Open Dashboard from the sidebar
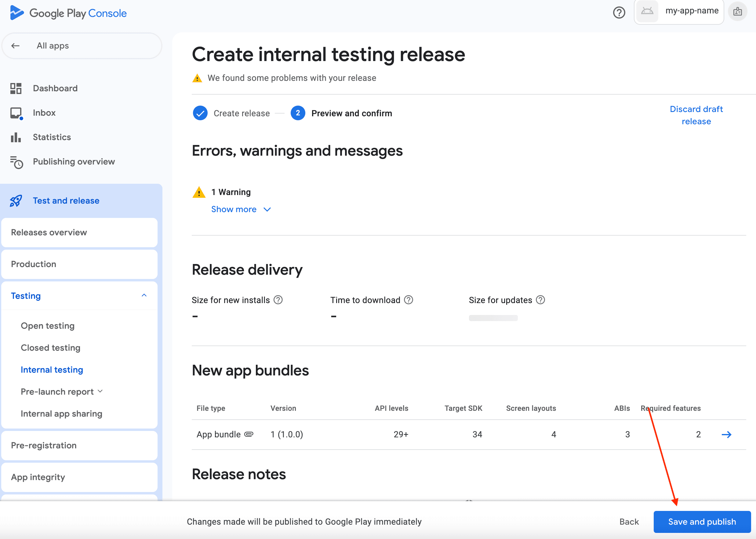 [55, 88]
